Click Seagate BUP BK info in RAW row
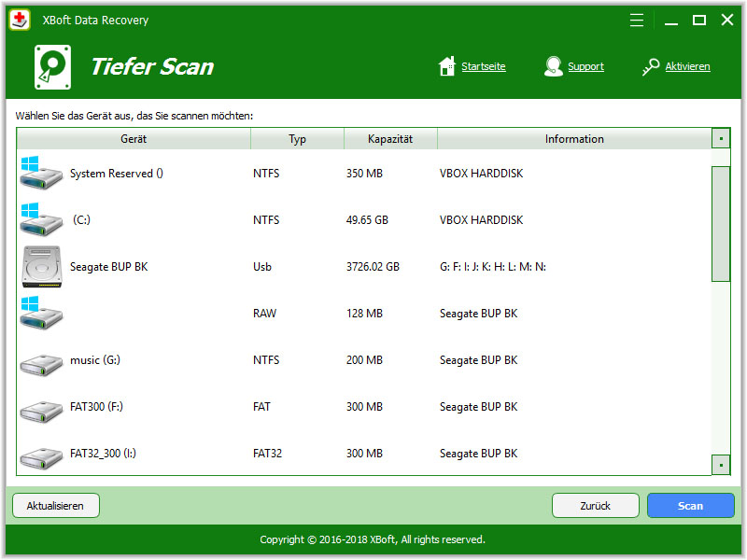The width and height of the screenshot is (747, 560). pyautogui.click(x=478, y=314)
